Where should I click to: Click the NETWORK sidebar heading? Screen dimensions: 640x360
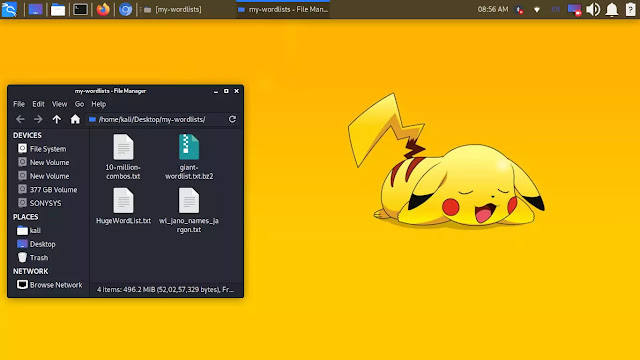[30, 271]
